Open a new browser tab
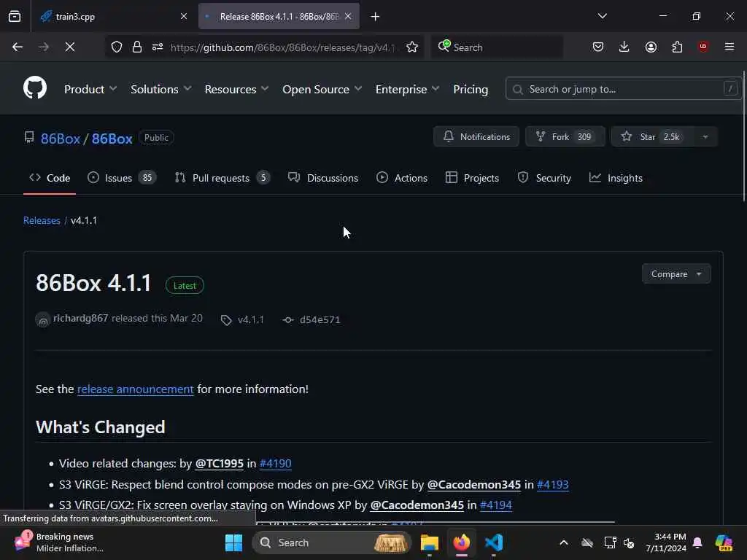The width and height of the screenshot is (747, 560). pyautogui.click(x=376, y=17)
